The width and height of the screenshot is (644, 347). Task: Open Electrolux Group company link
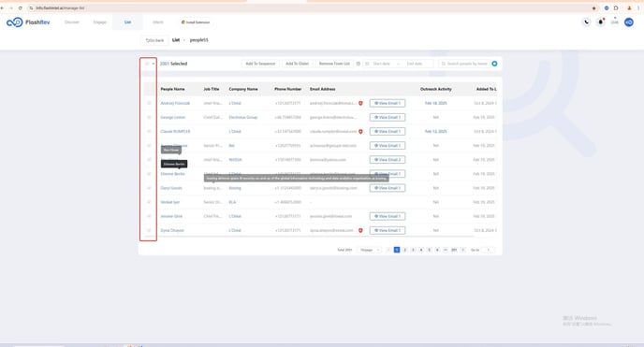242,117
